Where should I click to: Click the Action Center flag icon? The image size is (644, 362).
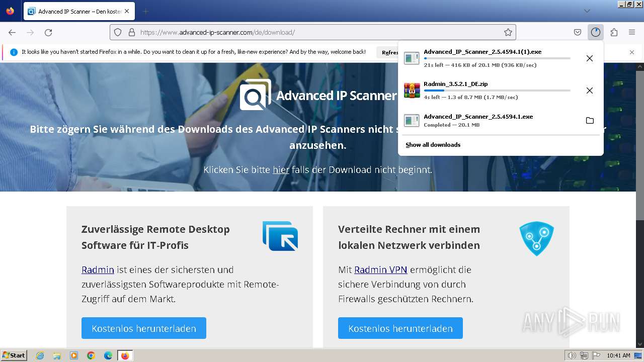pyautogui.click(x=596, y=355)
